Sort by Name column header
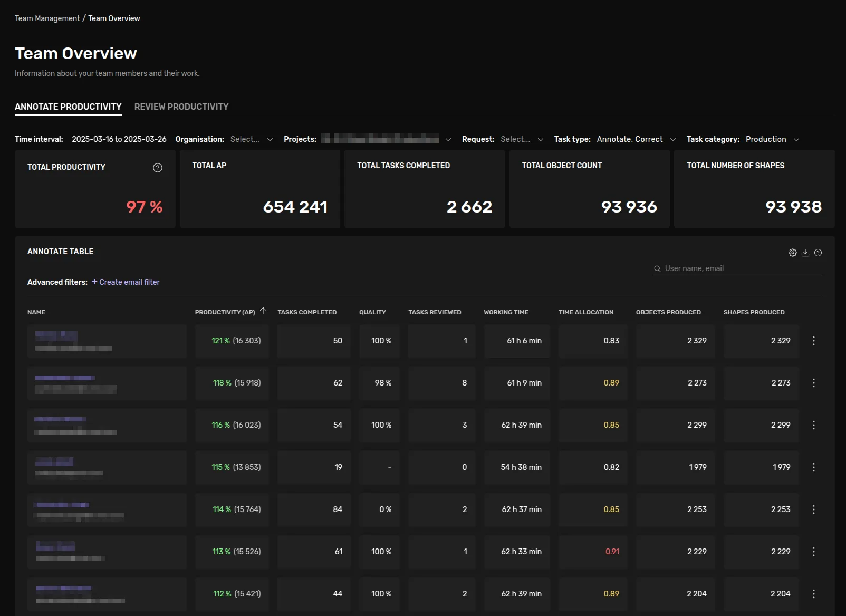Screen dimensions: 846x616 (x=36, y=312)
